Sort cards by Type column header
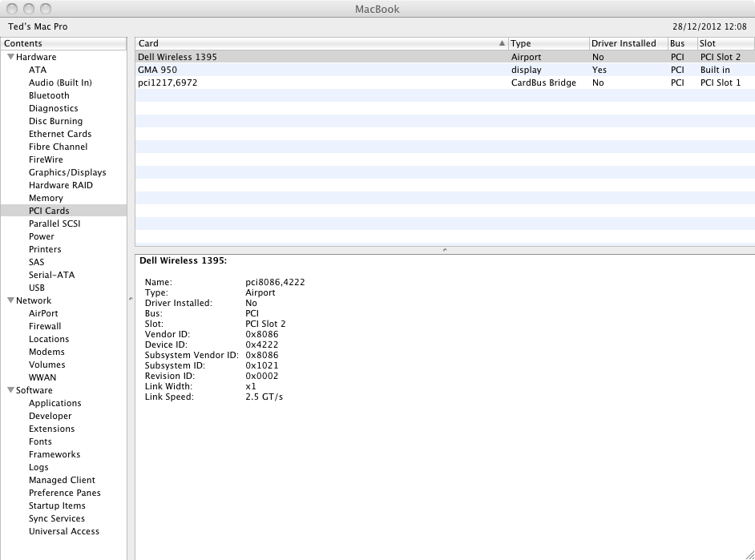The height and width of the screenshot is (560, 755). (547, 43)
